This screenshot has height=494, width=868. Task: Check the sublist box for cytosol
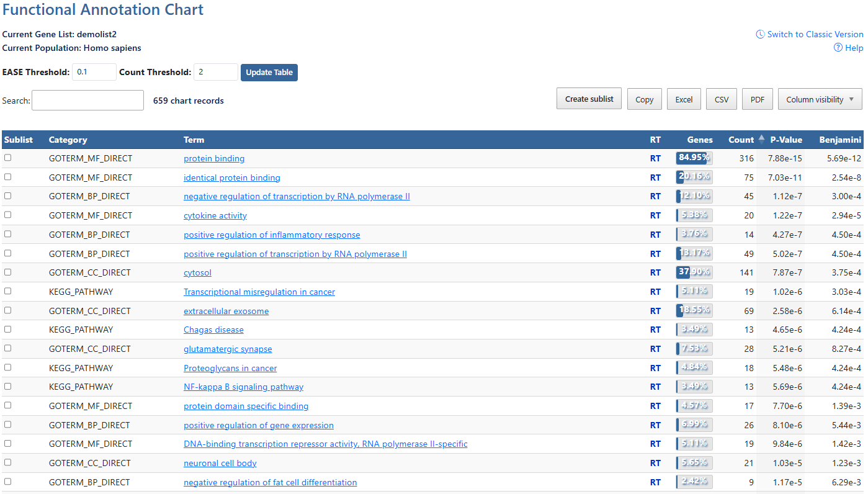pos(7,272)
